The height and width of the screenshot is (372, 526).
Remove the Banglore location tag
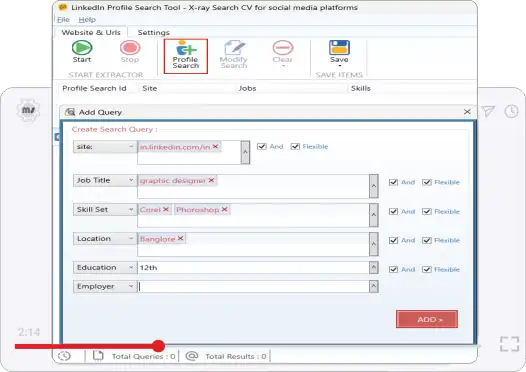(180, 238)
